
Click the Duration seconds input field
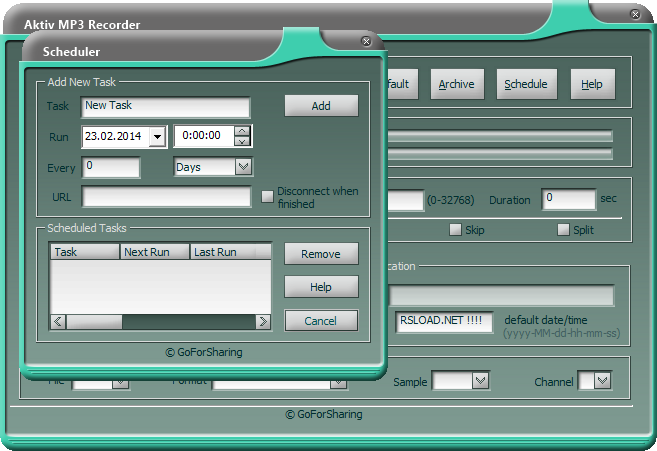tap(569, 199)
